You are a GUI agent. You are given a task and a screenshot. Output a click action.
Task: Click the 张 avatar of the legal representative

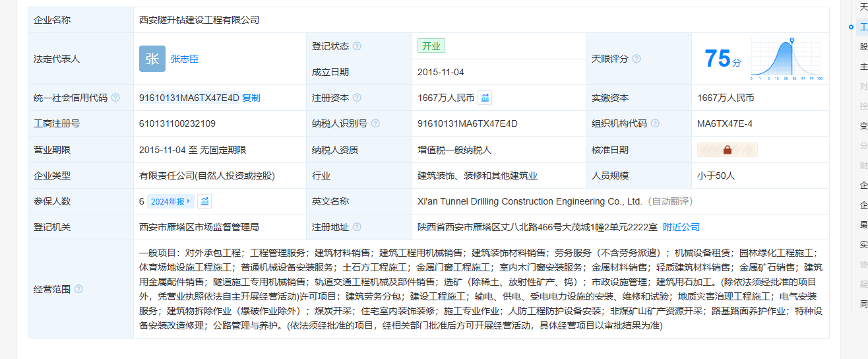pyautogui.click(x=152, y=59)
